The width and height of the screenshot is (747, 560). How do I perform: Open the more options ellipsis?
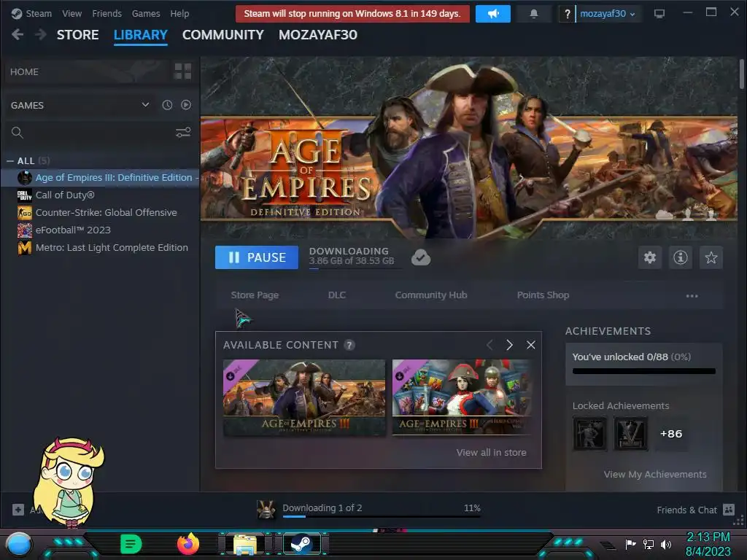tap(692, 296)
